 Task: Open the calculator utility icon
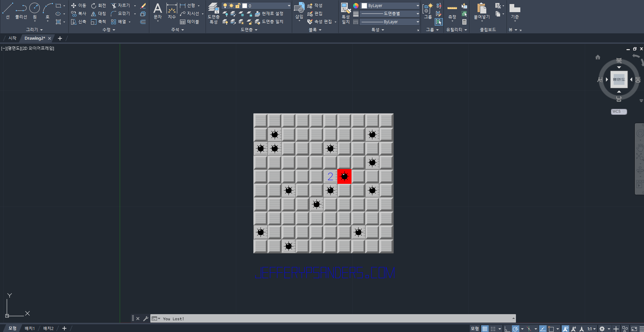click(464, 22)
